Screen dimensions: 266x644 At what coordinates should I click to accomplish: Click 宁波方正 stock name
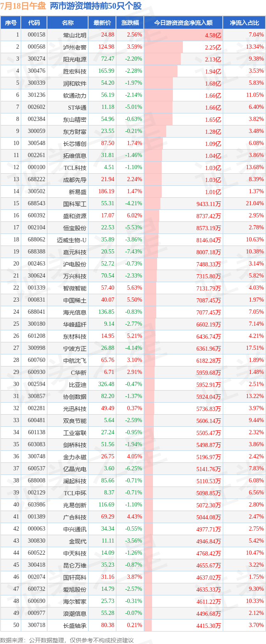[x=75, y=349]
